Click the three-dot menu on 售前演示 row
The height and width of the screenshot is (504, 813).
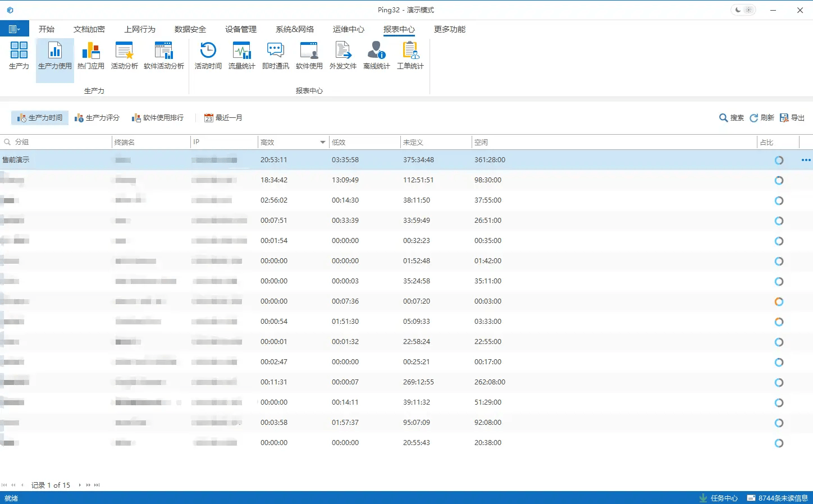coord(806,160)
